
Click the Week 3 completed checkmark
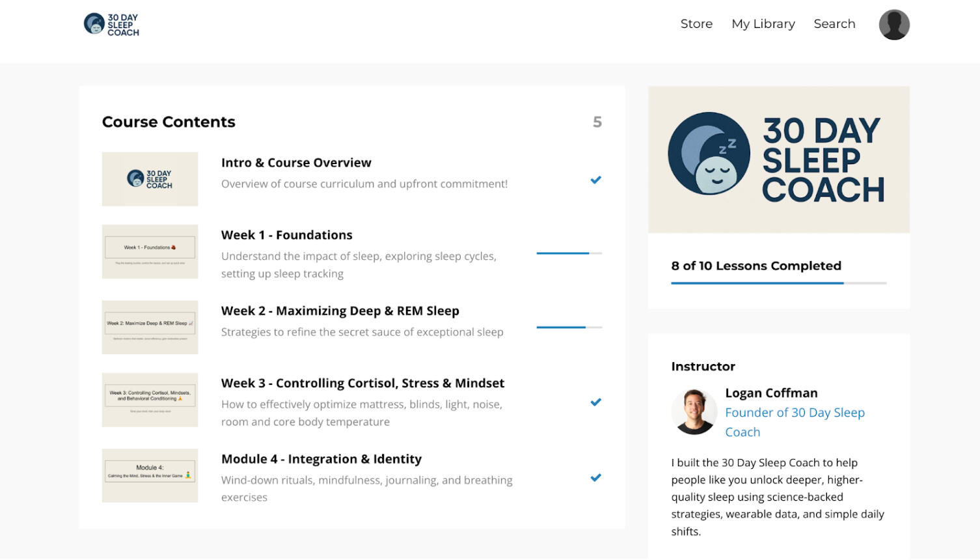[x=595, y=402]
